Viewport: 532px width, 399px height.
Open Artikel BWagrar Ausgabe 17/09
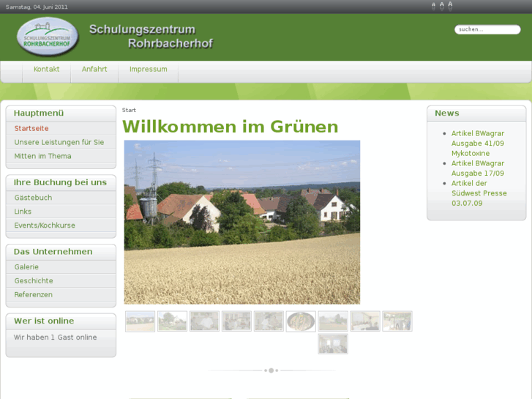click(477, 168)
